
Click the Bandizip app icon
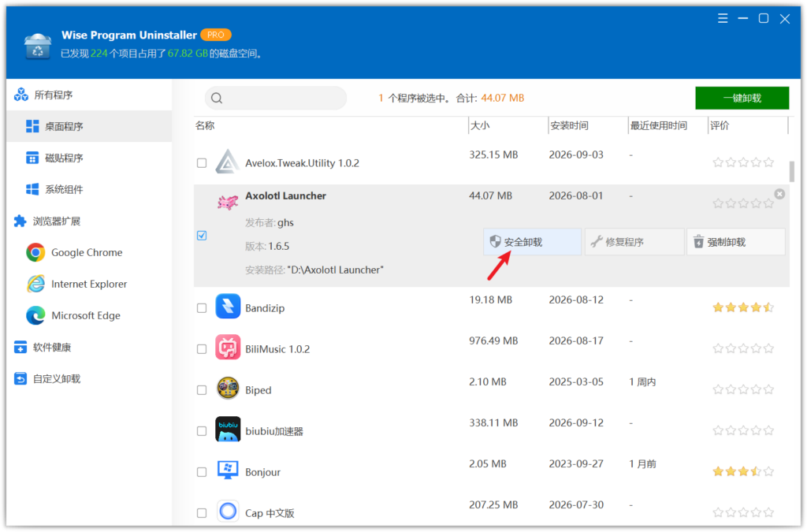click(x=228, y=306)
